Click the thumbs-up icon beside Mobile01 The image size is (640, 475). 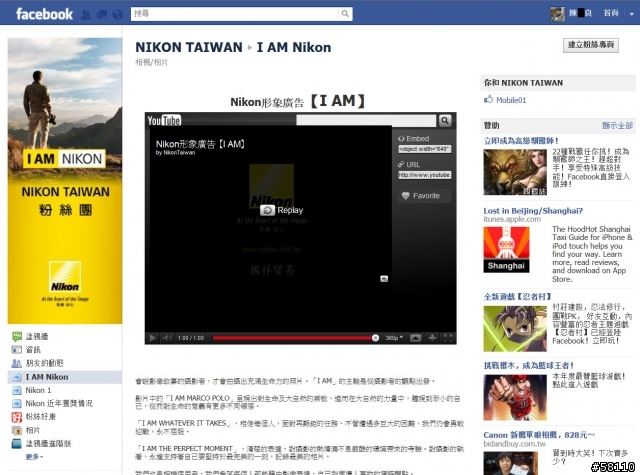coord(488,99)
